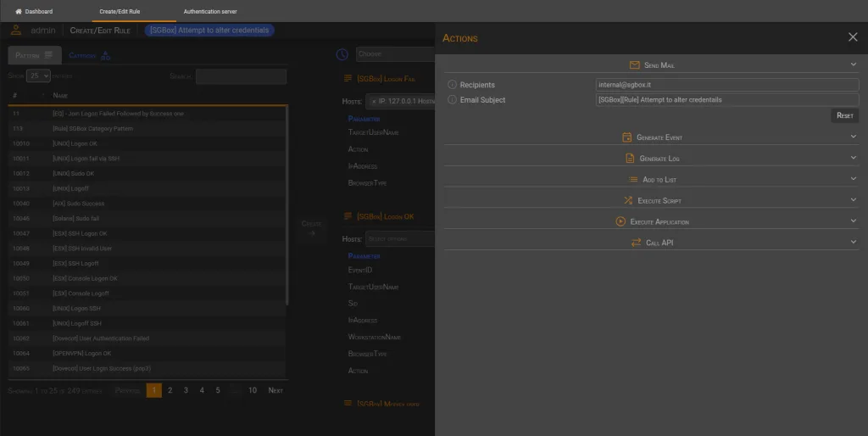Viewport: 868px width, 436px height.
Task: Select the Pattern tab
Action: 34,55
